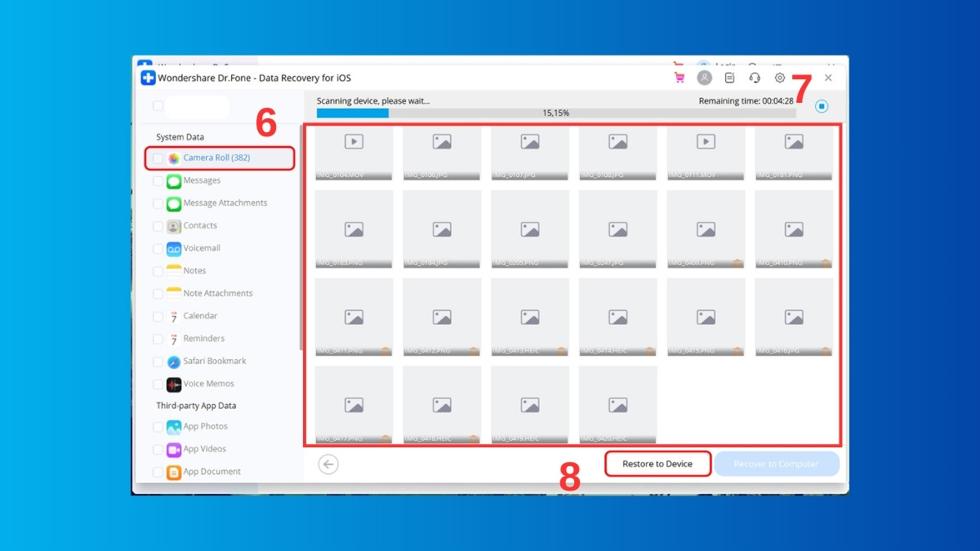Click the back arrow circle icon

[x=328, y=464]
